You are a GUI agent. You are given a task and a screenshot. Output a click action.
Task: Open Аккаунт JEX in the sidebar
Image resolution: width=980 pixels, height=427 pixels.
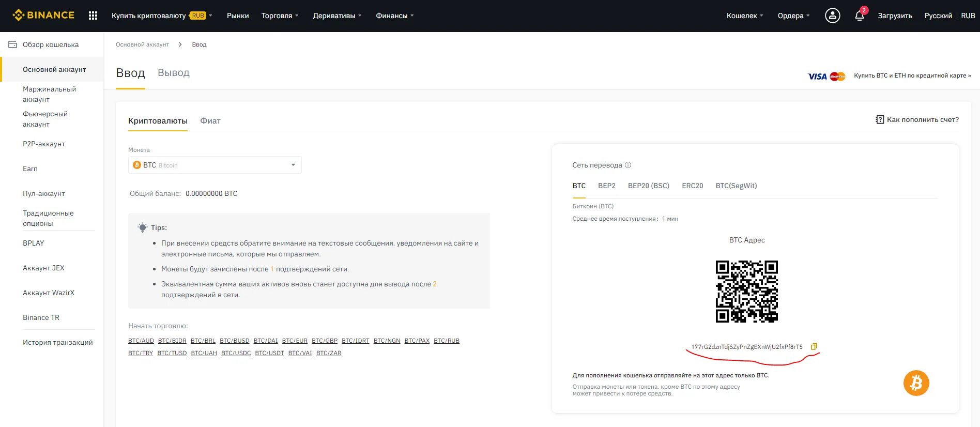(x=43, y=268)
